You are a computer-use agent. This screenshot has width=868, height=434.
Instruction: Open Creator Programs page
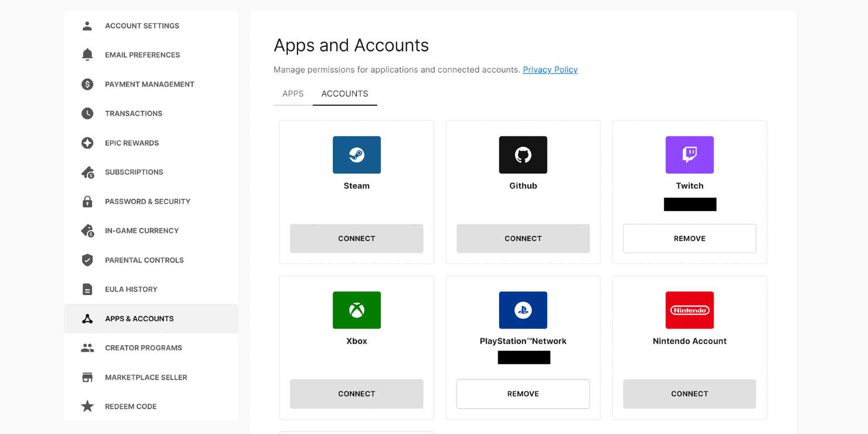tap(151, 348)
